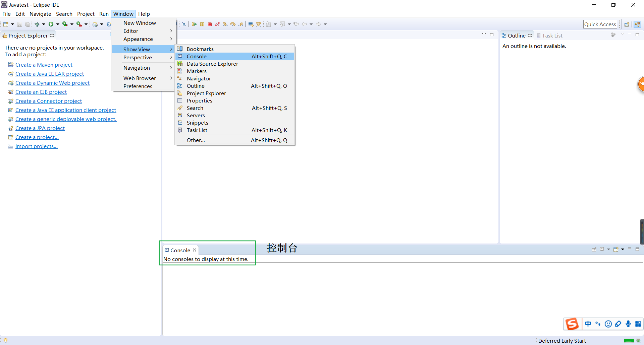Choose Other... in Show View submenu
Viewport: 644px width, 345px height.
tap(235, 140)
